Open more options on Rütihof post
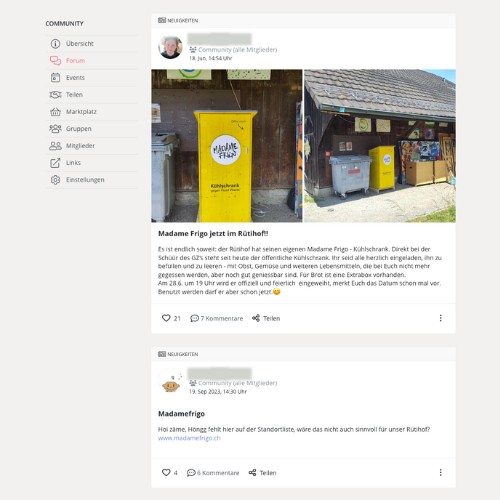This screenshot has width=500, height=500. 441,318
